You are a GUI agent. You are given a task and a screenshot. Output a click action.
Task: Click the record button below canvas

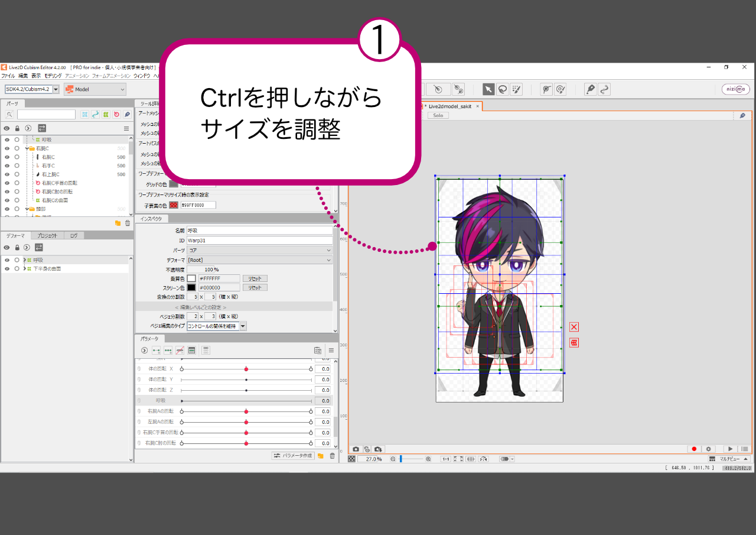(x=694, y=449)
